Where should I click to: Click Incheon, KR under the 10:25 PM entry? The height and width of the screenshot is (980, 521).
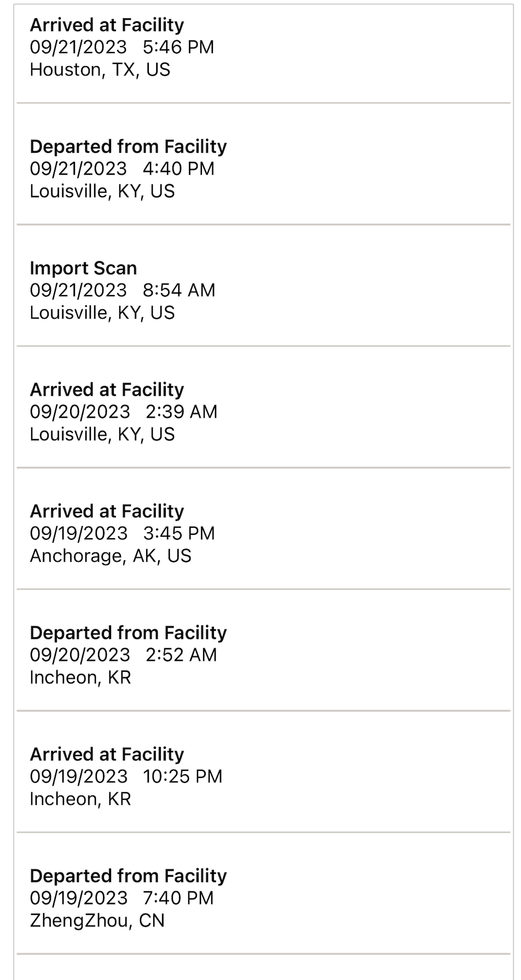click(80, 799)
